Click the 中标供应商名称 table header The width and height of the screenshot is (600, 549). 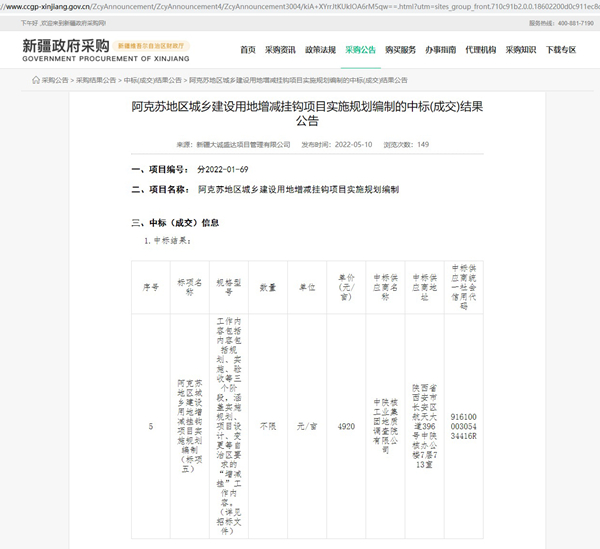pyautogui.click(x=385, y=287)
